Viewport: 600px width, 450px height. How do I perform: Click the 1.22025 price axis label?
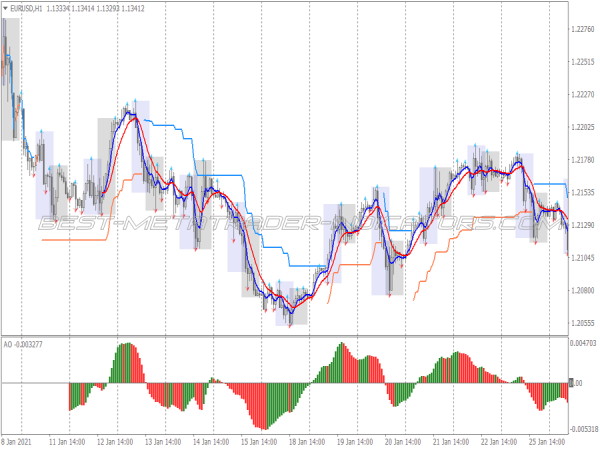583,127
